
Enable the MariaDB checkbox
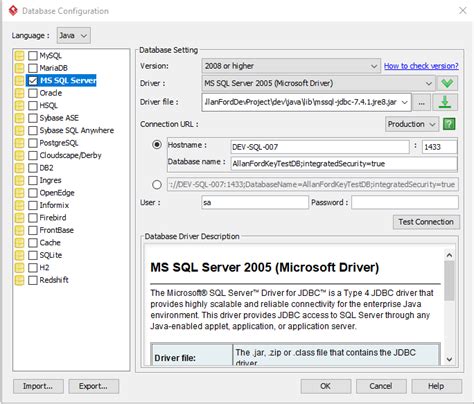click(x=33, y=68)
